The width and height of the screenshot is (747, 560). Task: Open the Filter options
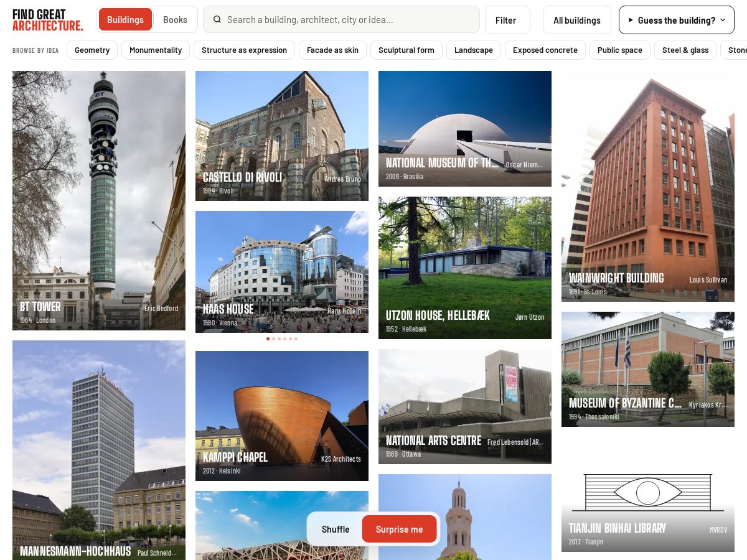point(507,20)
